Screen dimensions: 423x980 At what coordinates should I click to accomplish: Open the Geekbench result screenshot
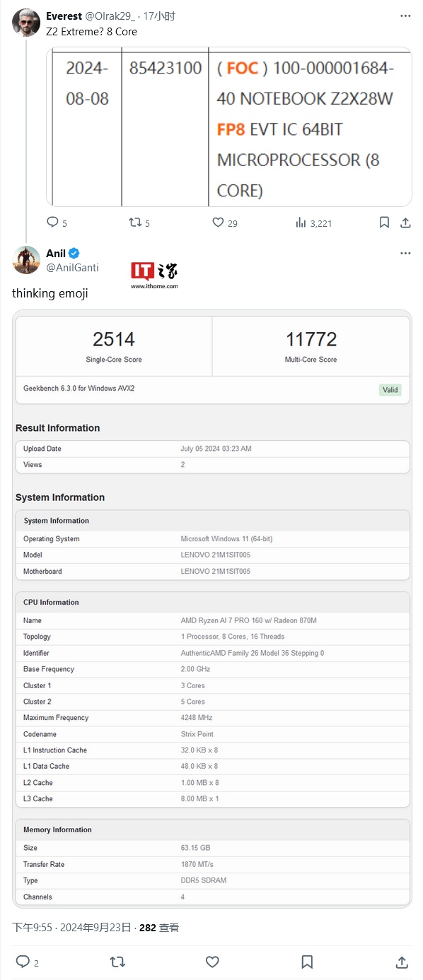pyautogui.click(x=212, y=609)
